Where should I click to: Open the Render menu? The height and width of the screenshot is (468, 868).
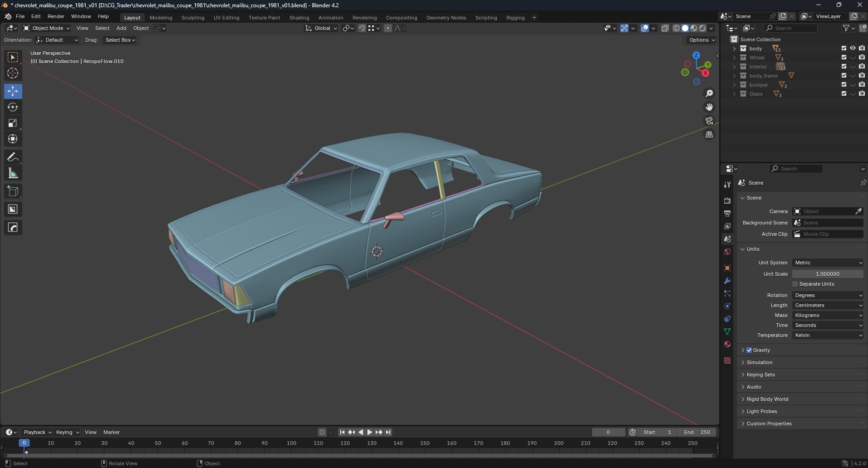point(56,16)
